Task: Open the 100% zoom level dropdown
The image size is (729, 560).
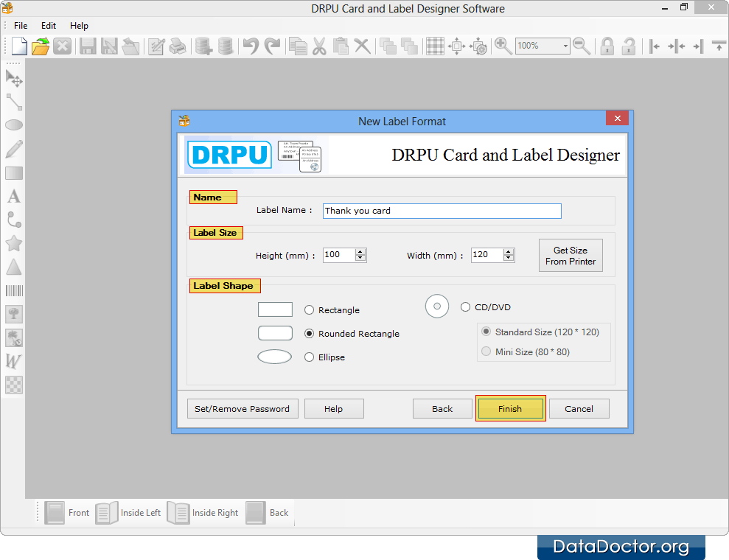Action: pos(565,46)
